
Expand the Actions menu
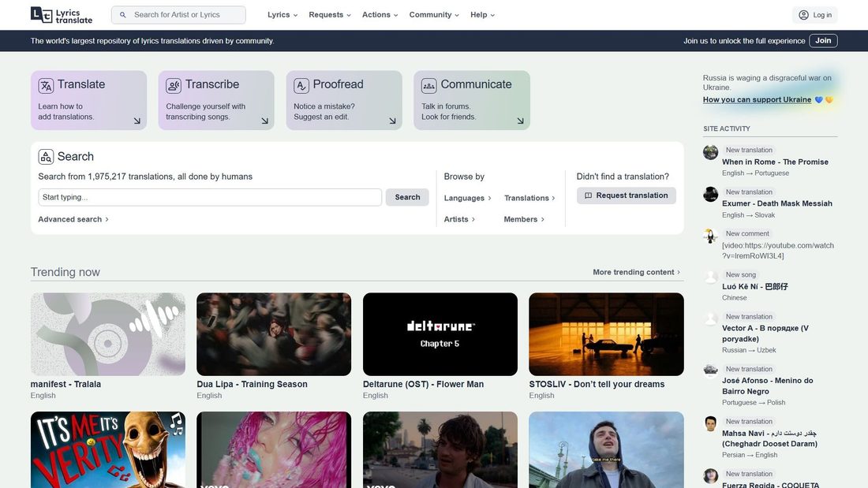click(380, 15)
